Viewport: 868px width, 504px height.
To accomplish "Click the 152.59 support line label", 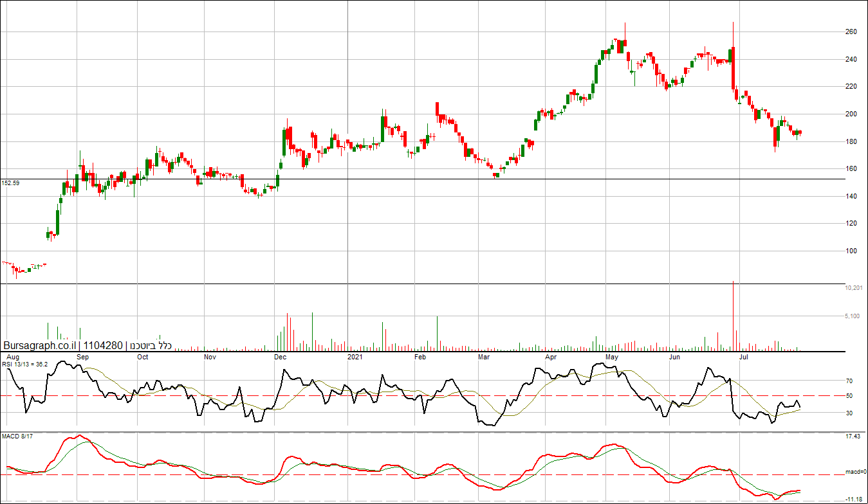I will [x=10, y=183].
